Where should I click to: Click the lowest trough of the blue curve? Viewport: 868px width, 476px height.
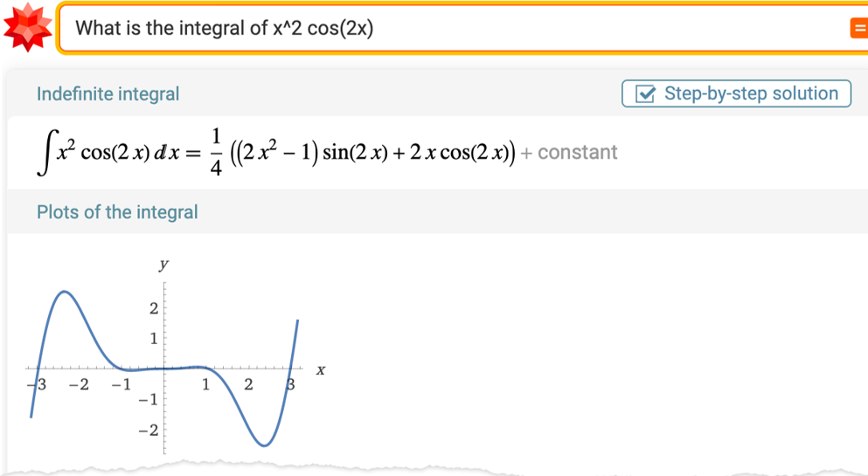(x=265, y=445)
